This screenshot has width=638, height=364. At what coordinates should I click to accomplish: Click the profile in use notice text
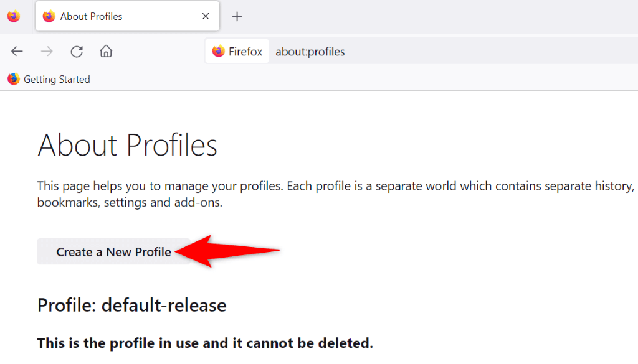(x=205, y=343)
